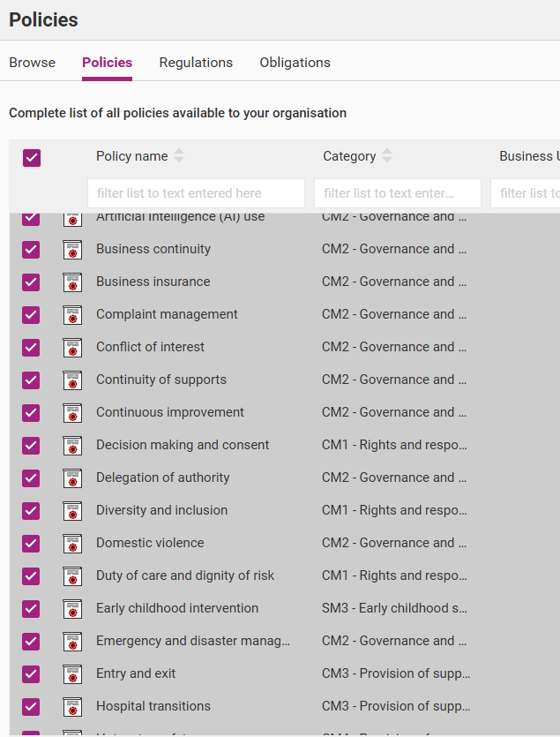
Task: Open the Domestic violence policy icon
Action: (x=72, y=544)
